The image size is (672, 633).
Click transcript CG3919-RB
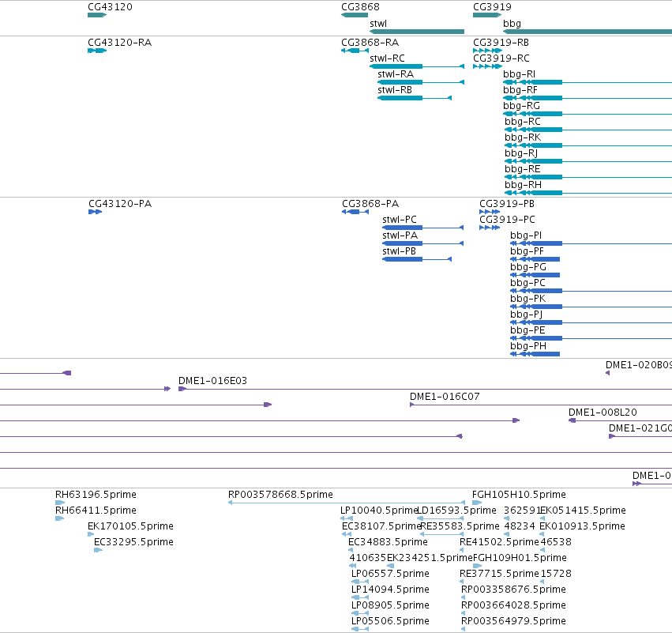[x=501, y=43]
